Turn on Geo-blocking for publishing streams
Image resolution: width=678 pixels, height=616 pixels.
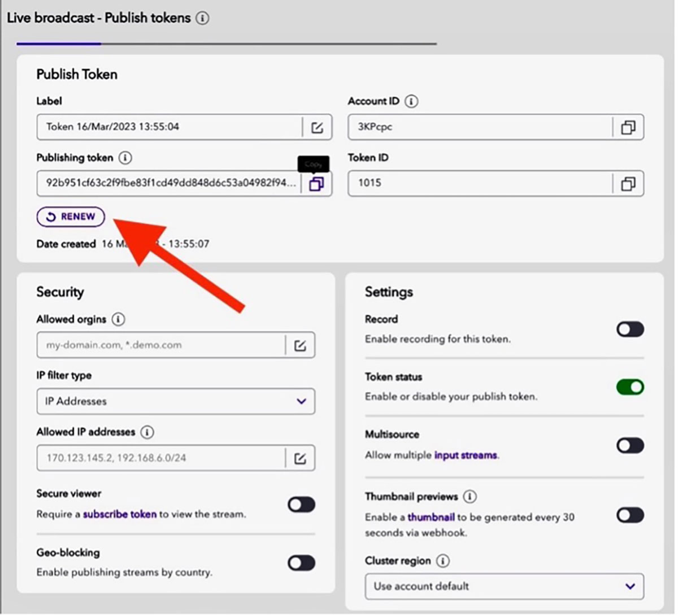click(x=301, y=563)
